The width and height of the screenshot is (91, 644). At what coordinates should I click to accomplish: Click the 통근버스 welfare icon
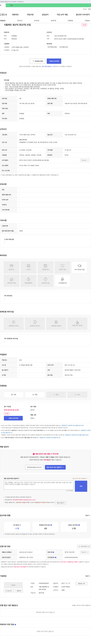pos(11,267)
